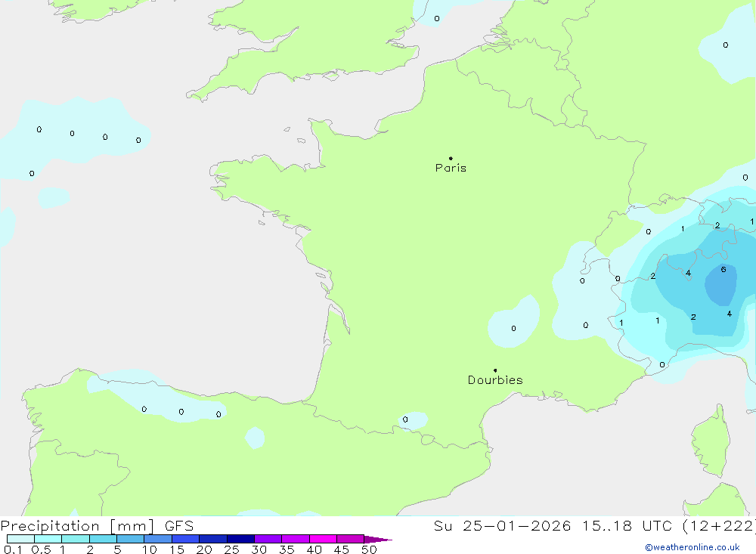Click the Paris location dot marker
The image size is (756, 554).
pyautogui.click(x=451, y=158)
